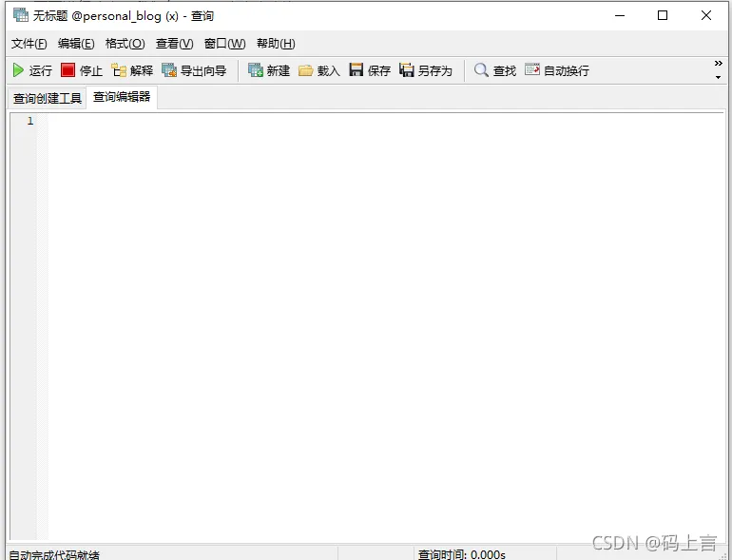This screenshot has height=560, width=732.
Task: Select line number 1 in the gutter
Action: coord(30,121)
